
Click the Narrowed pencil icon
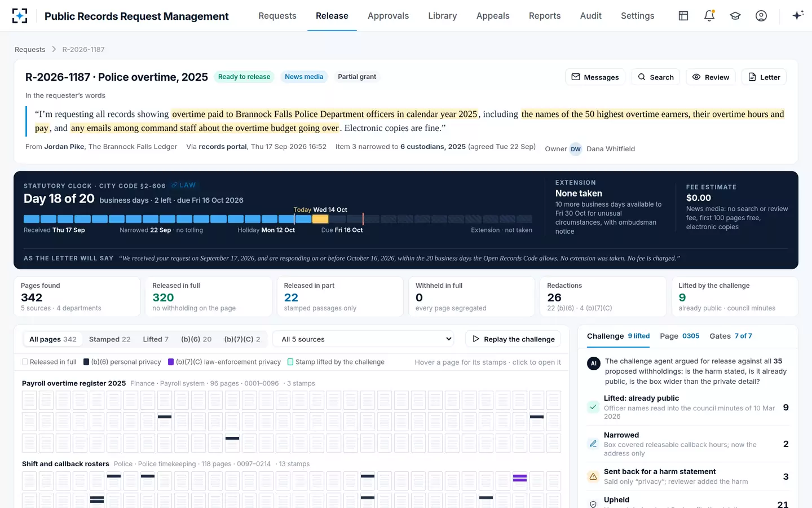pos(593,444)
